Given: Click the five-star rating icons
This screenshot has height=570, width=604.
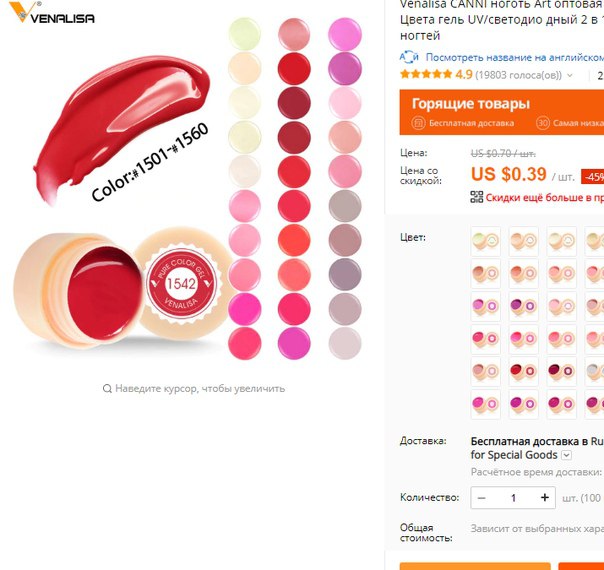Looking at the screenshot, I should tap(426, 74).
